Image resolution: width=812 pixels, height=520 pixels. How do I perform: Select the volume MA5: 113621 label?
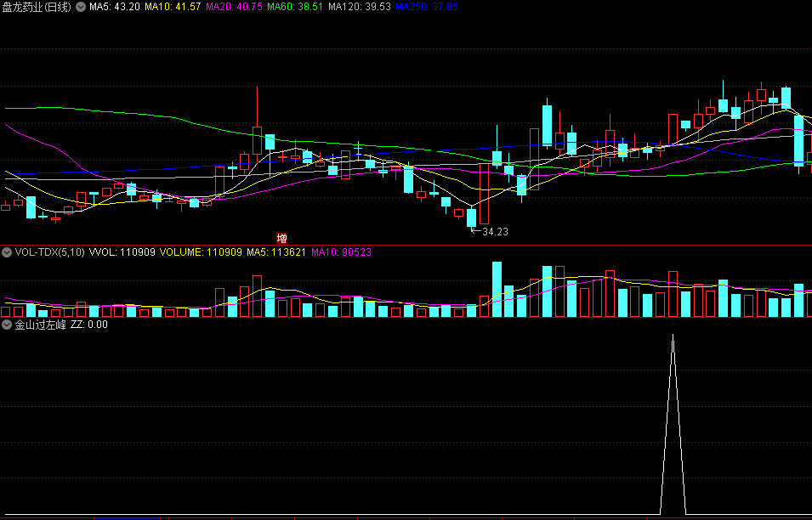point(276,252)
